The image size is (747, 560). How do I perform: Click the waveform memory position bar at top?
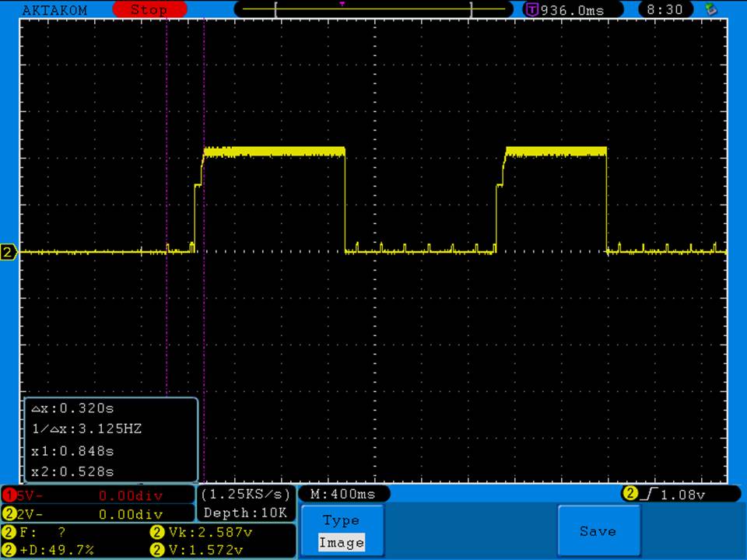[x=373, y=10]
